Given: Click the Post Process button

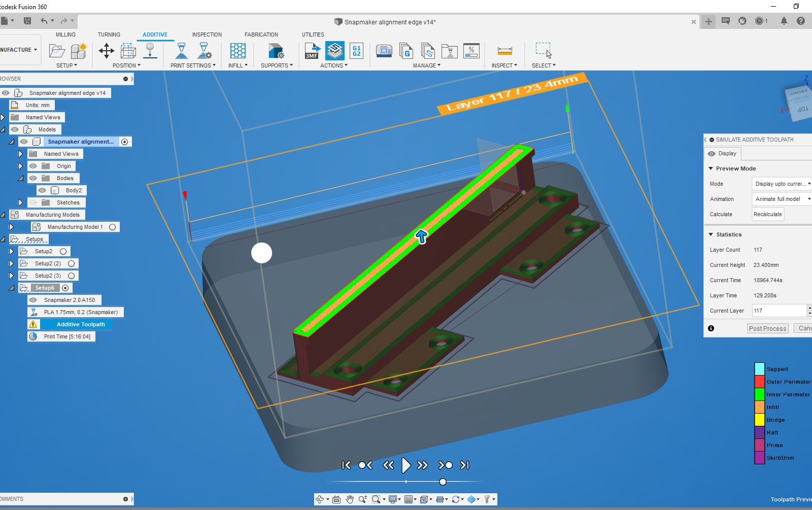Looking at the screenshot, I should [767, 328].
